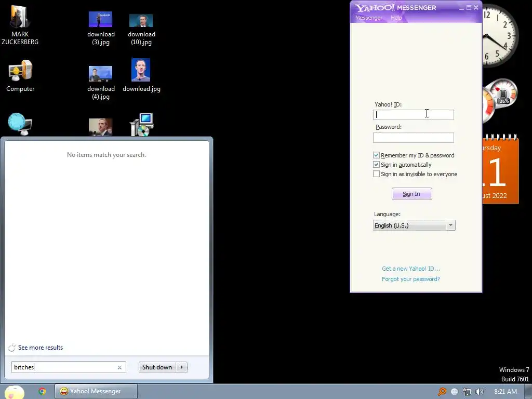Image resolution: width=532 pixels, height=399 pixels.
Task: Click Yahoo! Messenger taskbar button
Action: pos(96,391)
